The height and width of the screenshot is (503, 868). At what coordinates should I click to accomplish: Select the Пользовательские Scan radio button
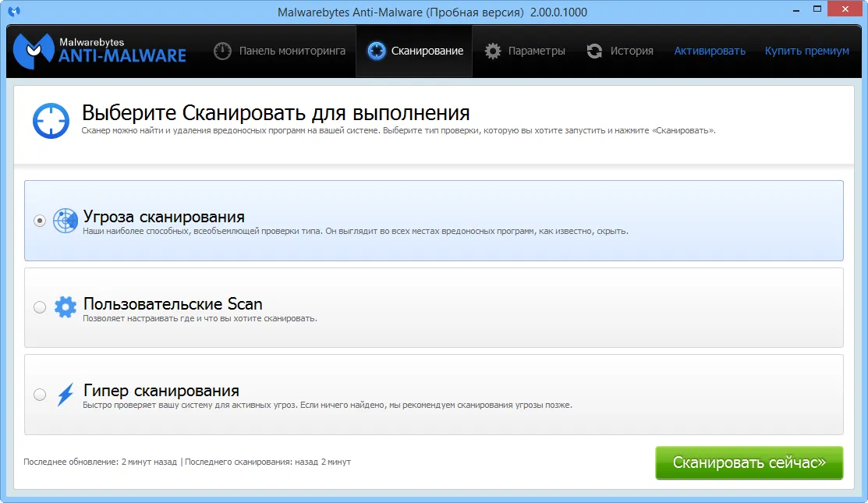[x=40, y=307]
